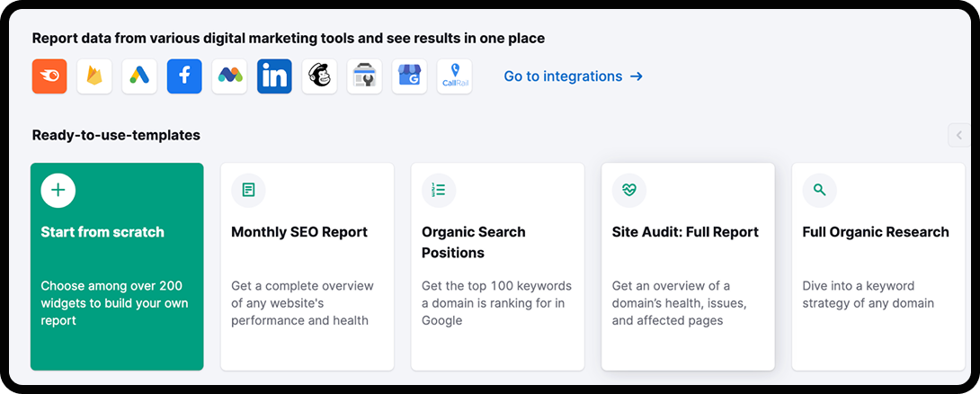
Task: Choose the Site Audit: Full Report template
Action: pyautogui.click(x=688, y=266)
